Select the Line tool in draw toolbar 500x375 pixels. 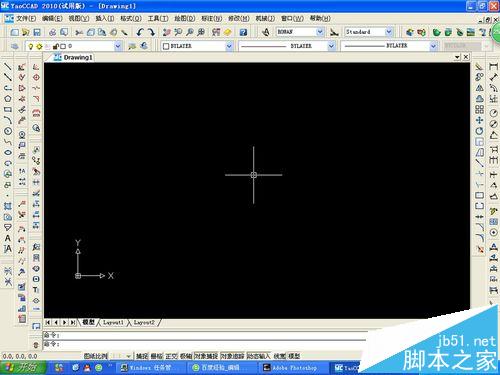[x=7, y=67]
